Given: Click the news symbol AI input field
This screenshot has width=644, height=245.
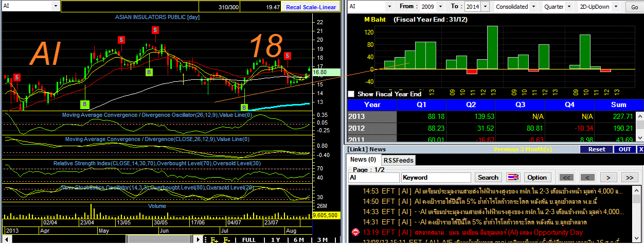Looking at the screenshot, I should click(x=373, y=177).
